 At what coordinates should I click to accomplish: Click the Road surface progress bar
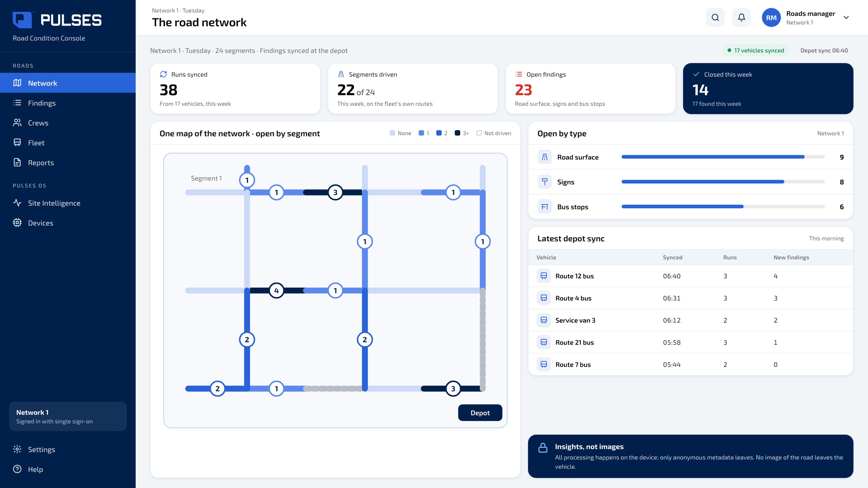coord(723,157)
